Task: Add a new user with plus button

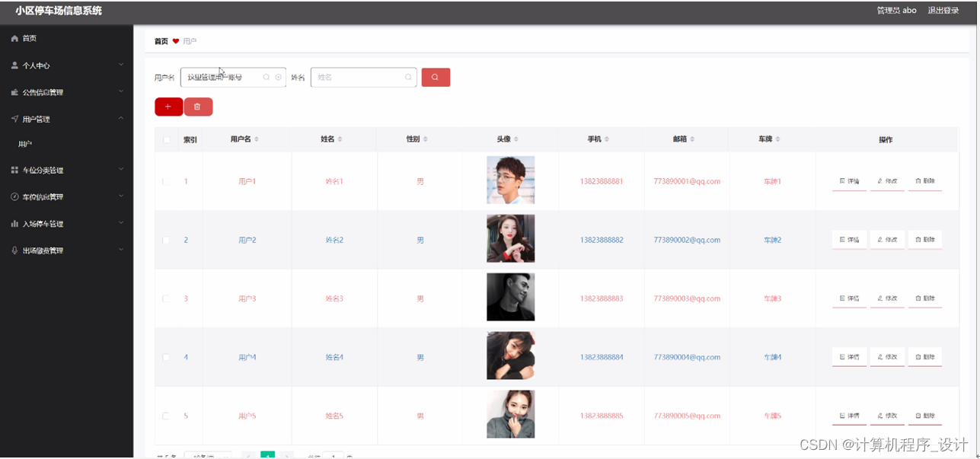Action: click(x=168, y=107)
